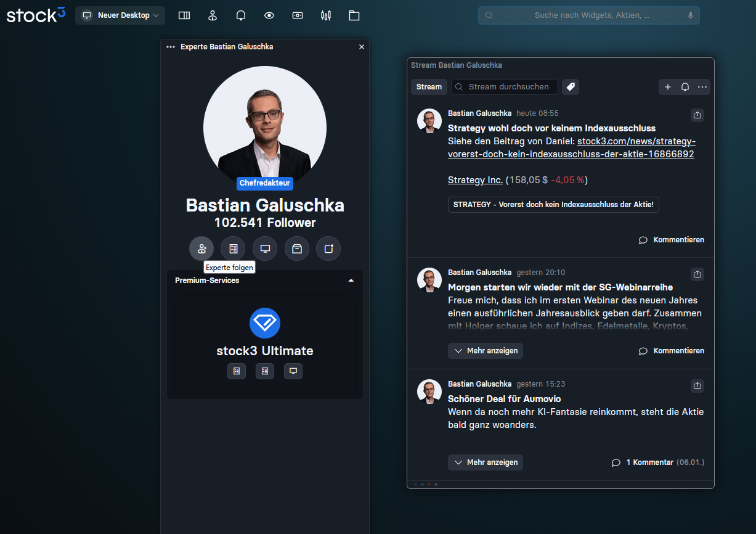Click the top search field for widgets and stocks

(588, 15)
